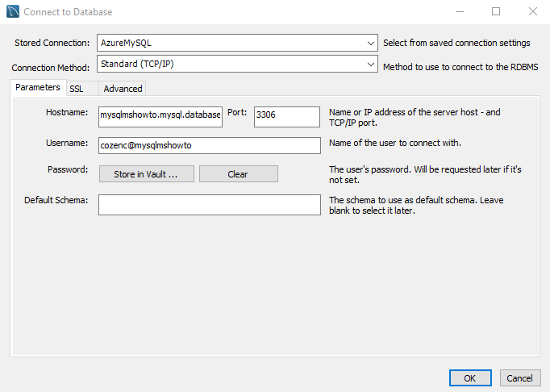Screen dimensions: 550x392
Task: Cancel the Connect to Database dialog
Action: click(520, 378)
